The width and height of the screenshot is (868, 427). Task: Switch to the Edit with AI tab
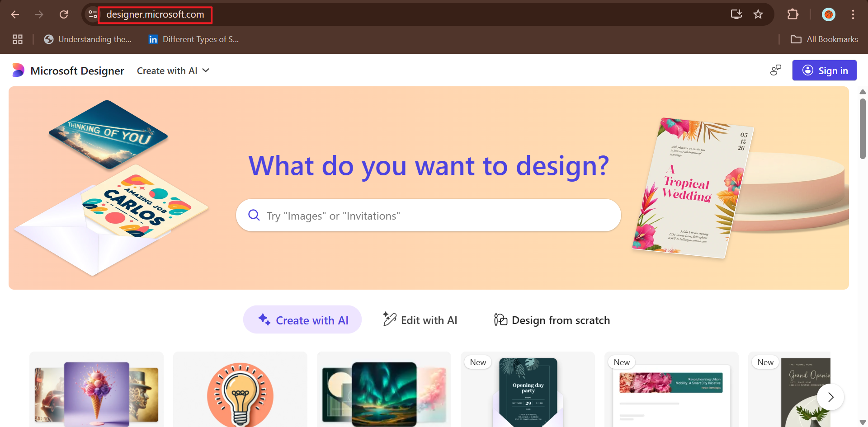(420, 320)
